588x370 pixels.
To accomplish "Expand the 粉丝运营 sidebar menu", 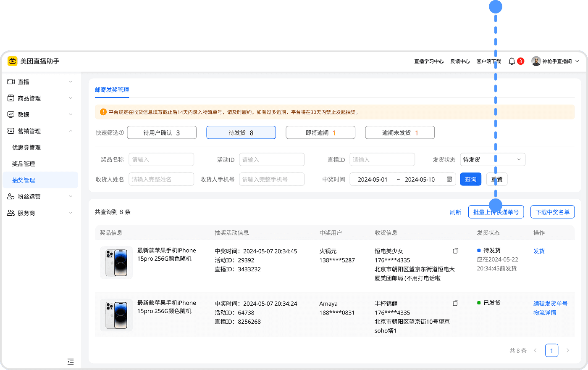I will [71, 196].
